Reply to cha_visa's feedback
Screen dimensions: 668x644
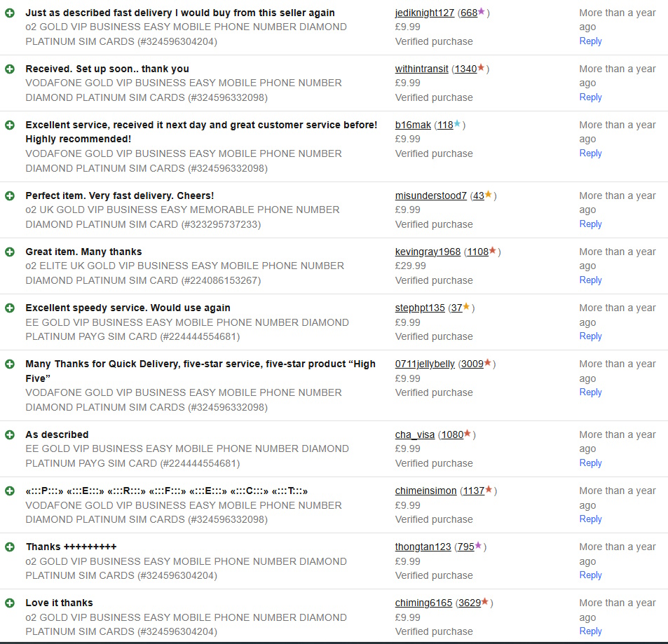pos(590,463)
